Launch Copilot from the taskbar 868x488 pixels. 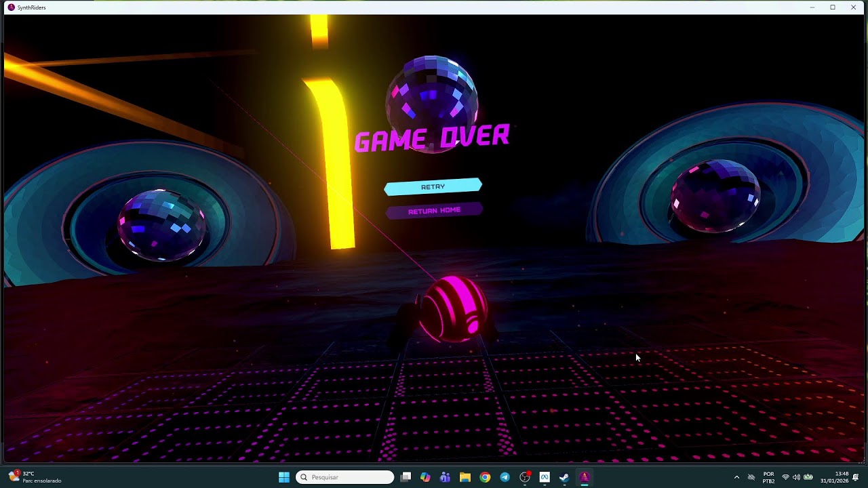coord(425,477)
